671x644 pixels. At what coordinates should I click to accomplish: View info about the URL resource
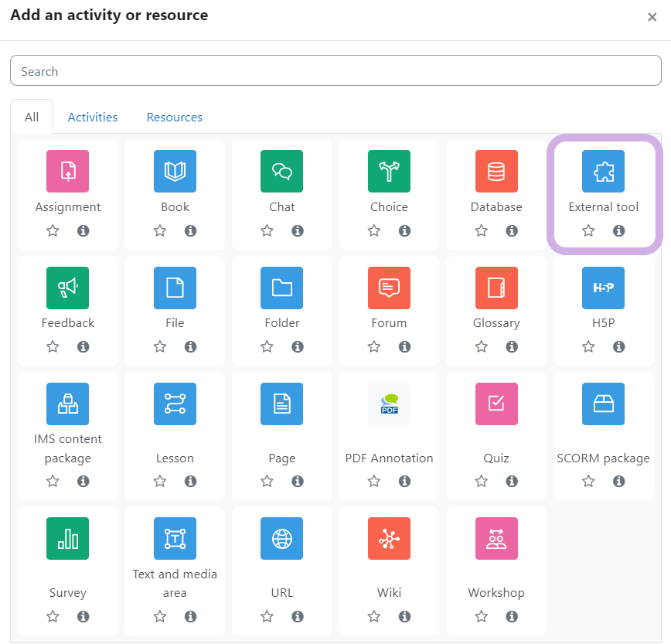[x=298, y=616]
